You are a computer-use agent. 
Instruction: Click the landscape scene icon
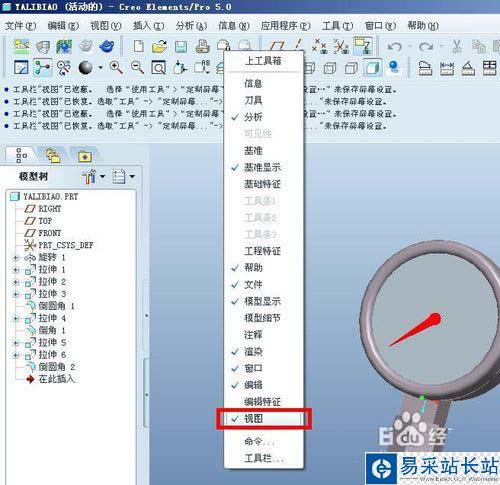coord(21,46)
